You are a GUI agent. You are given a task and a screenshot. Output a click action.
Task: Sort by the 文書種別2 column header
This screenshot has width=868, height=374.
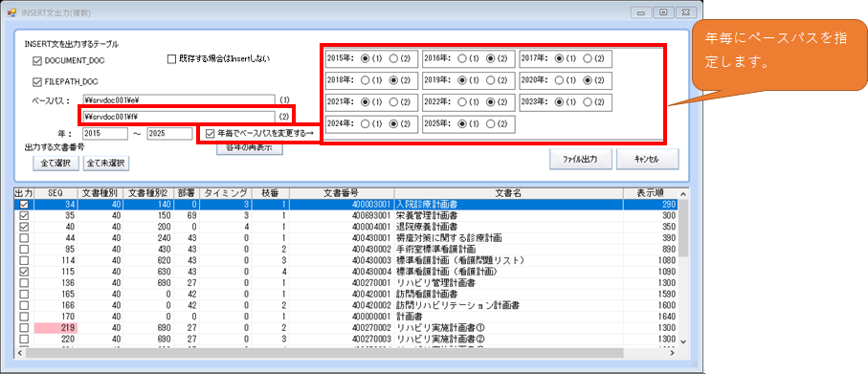point(147,193)
